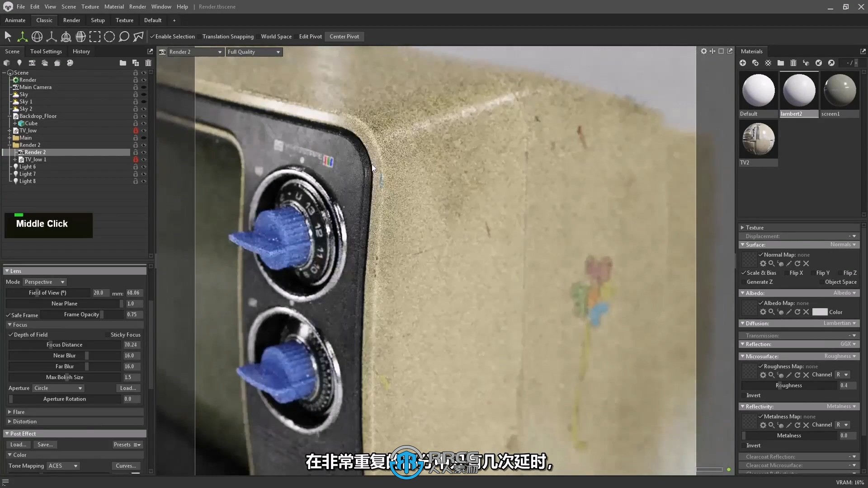
Task: Open the Texture menu in menu bar
Action: [90, 7]
